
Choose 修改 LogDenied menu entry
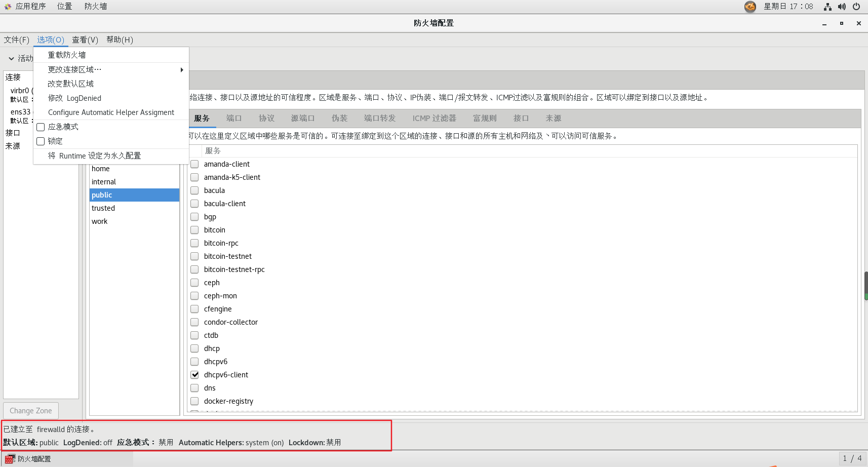(x=111, y=98)
